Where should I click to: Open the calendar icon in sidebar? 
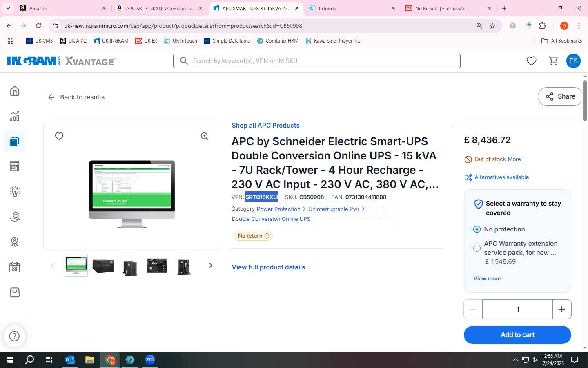coord(15,267)
